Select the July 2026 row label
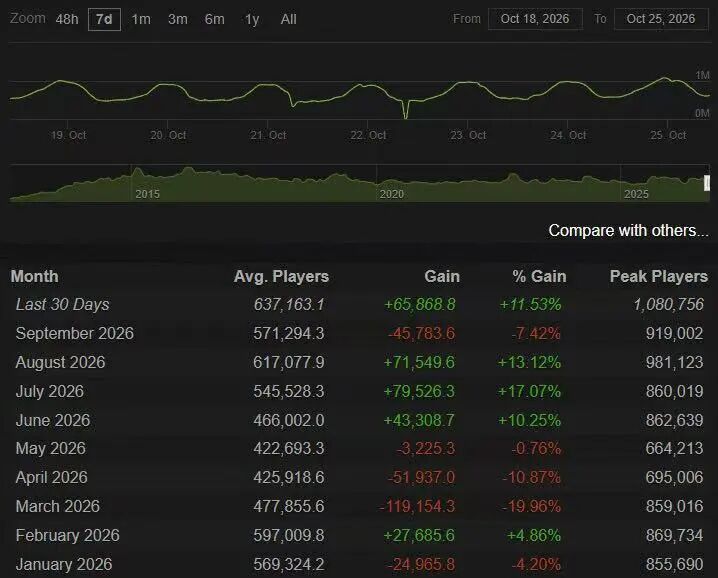 click(50, 392)
